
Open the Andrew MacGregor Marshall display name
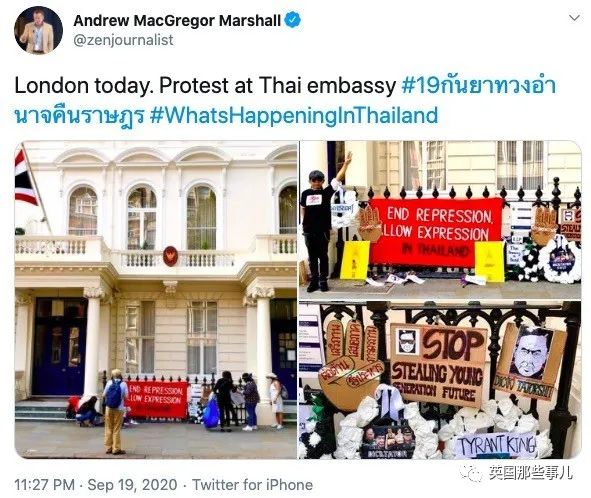[x=177, y=20]
